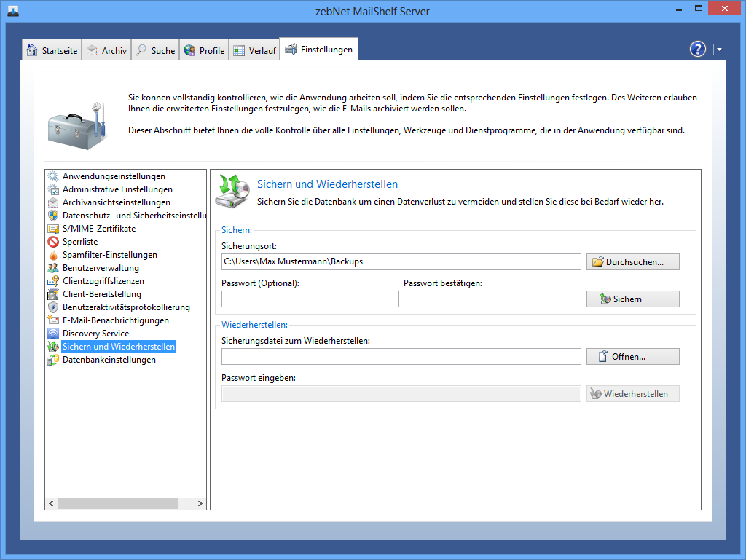Click into the Sicherungsort path field
Viewport: 746px width, 560px height.
(401, 261)
